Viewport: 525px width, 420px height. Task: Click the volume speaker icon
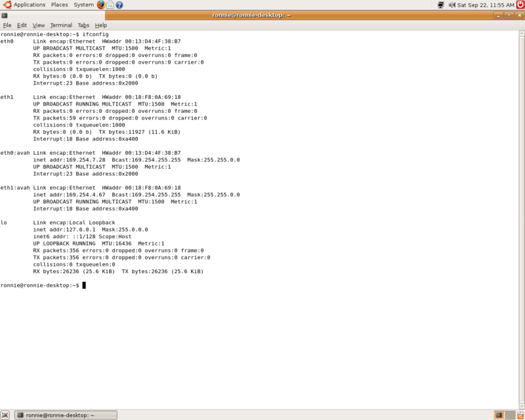[x=451, y=5]
